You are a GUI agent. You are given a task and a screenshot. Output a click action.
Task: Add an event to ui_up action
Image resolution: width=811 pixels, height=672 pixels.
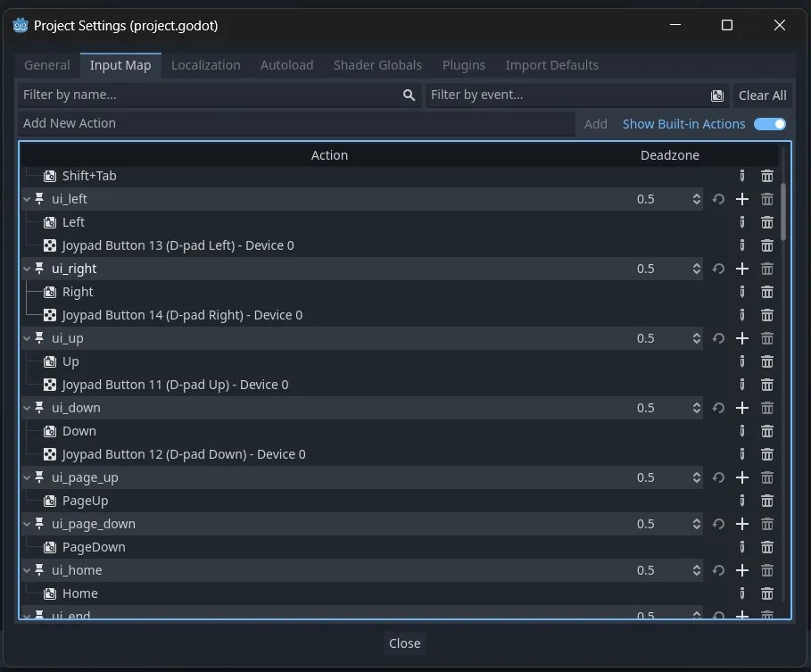742,338
